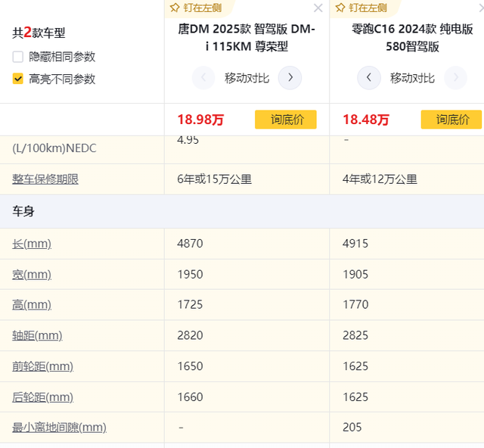
Task: Click the 最小离地间隙(mm) parameter link
Action: coord(59,428)
